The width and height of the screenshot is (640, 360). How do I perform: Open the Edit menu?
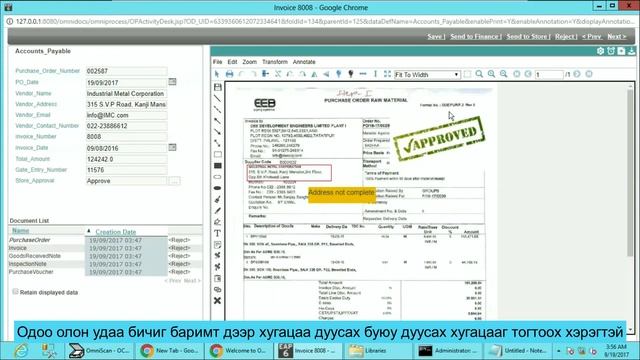232,62
